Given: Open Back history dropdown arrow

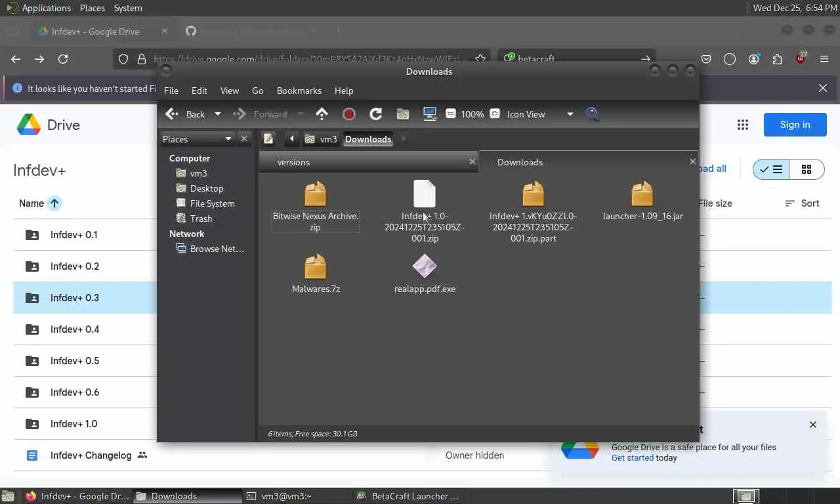Looking at the screenshot, I should coord(218,114).
